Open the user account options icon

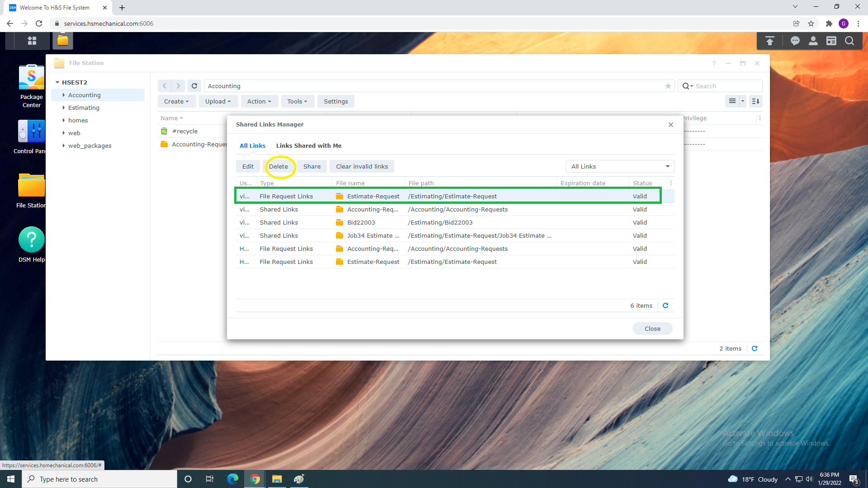pyautogui.click(x=813, y=41)
